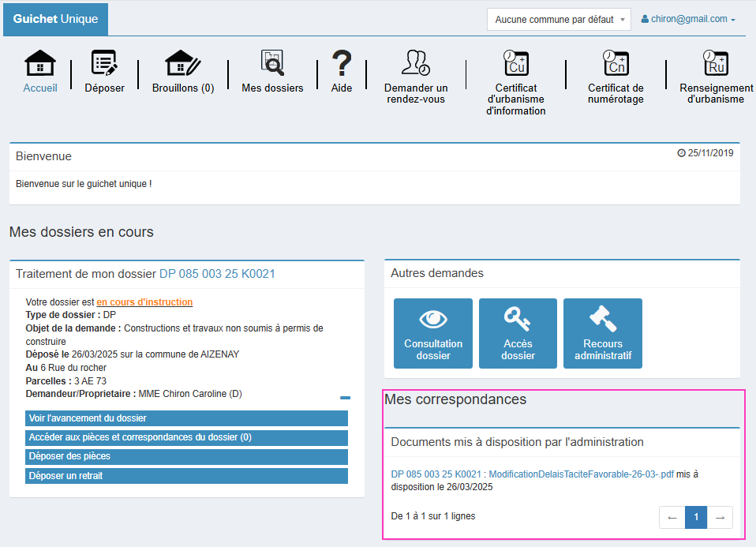The width and height of the screenshot is (756, 547).
Task: Go to next page of correspondances
Action: (720, 518)
